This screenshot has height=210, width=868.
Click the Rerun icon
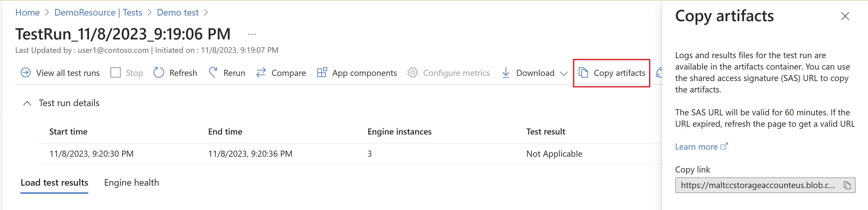pyautogui.click(x=213, y=73)
